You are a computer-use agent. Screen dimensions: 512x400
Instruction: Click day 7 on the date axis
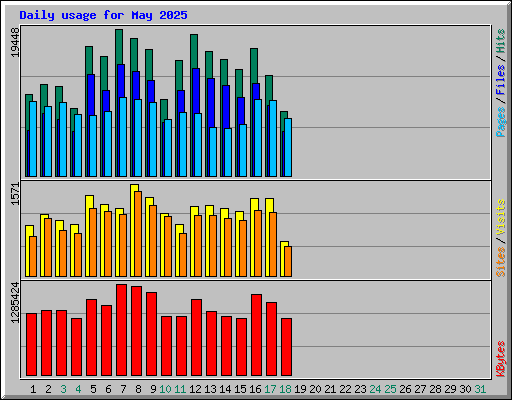123,389
